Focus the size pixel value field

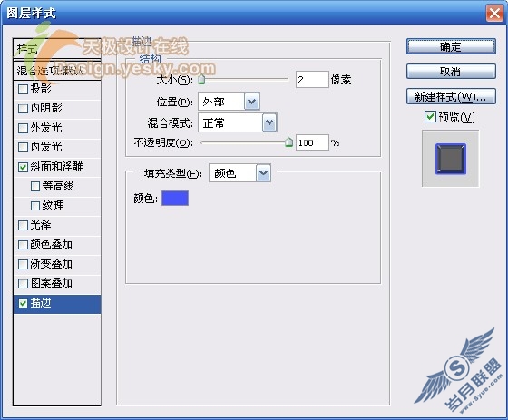312,80
